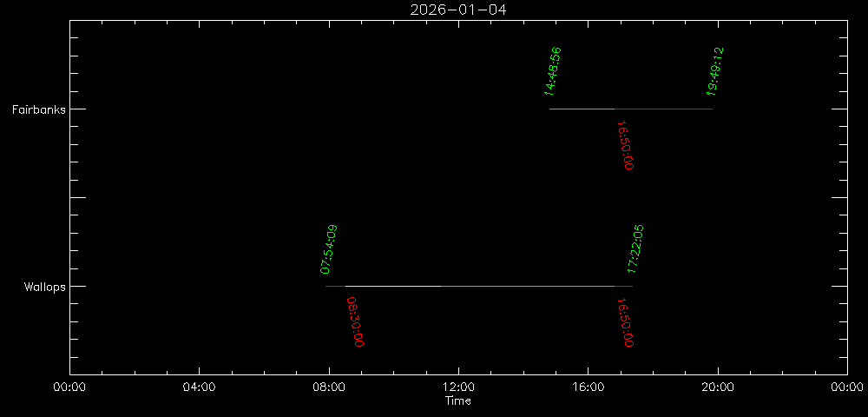Select the 20:00 time axis label
868x417 pixels.
(x=718, y=388)
